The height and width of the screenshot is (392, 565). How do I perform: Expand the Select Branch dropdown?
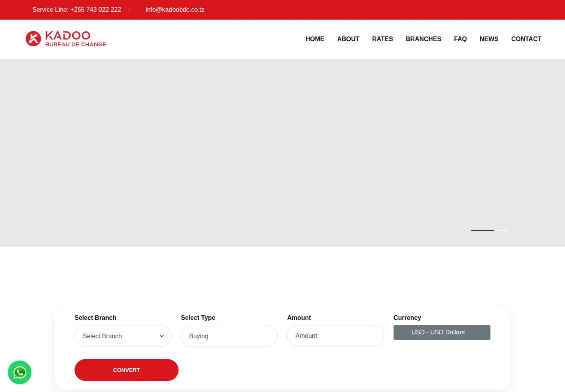[123, 336]
